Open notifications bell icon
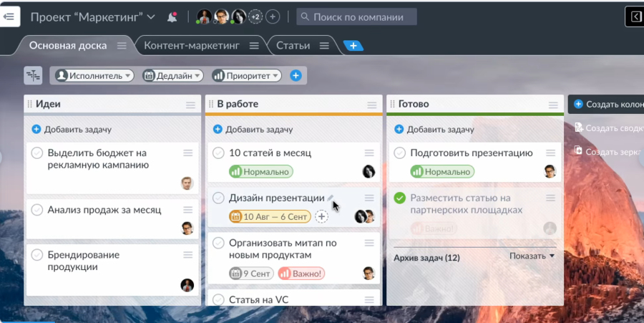This screenshot has width=644, height=323. (172, 17)
